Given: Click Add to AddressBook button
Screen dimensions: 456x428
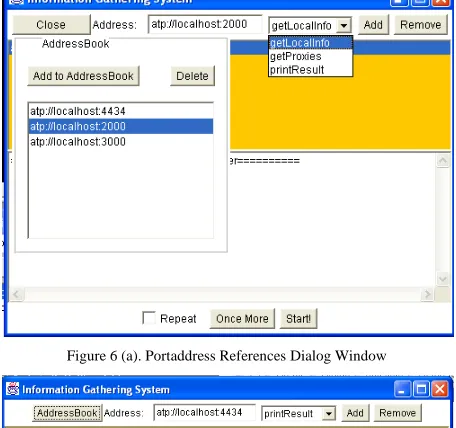Looking at the screenshot, I should [x=83, y=76].
